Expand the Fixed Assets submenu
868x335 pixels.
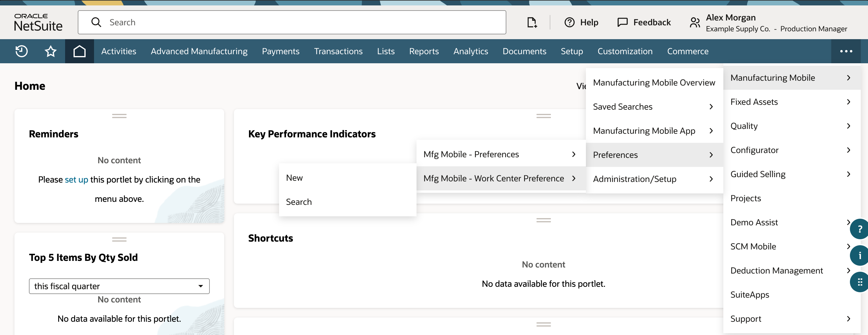(x=792, y=102)
